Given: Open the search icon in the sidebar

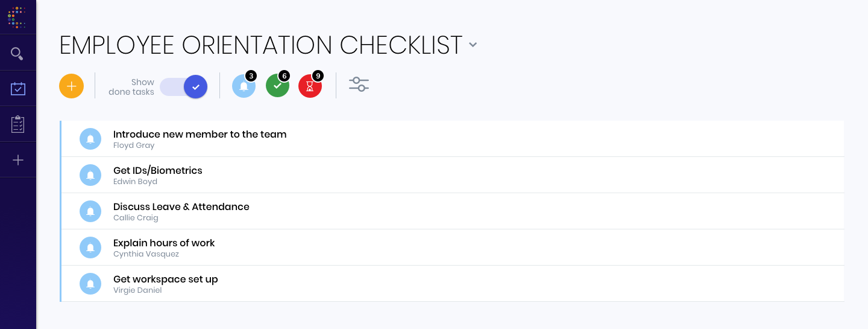Looking at the screenshot, I should pos(17,53).
